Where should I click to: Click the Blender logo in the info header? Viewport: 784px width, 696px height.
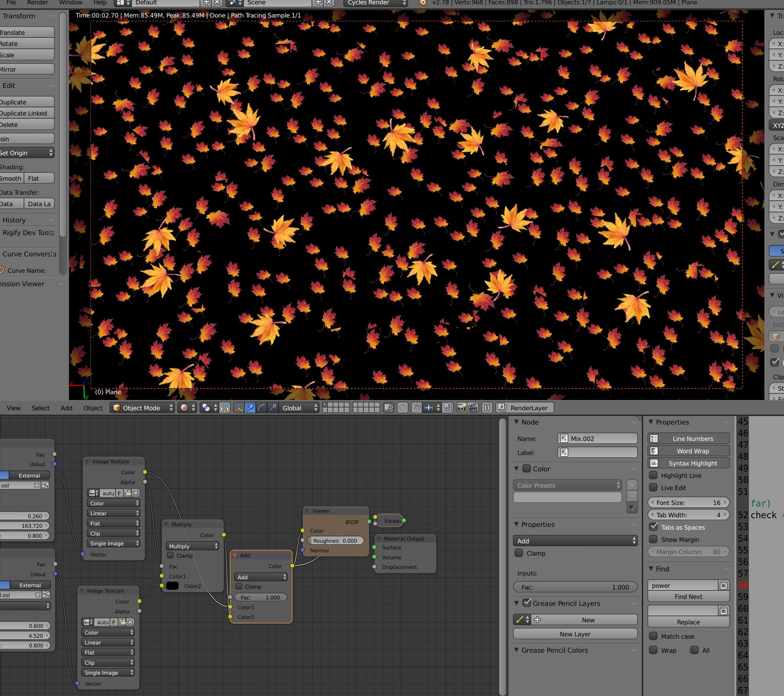(422, 3)
